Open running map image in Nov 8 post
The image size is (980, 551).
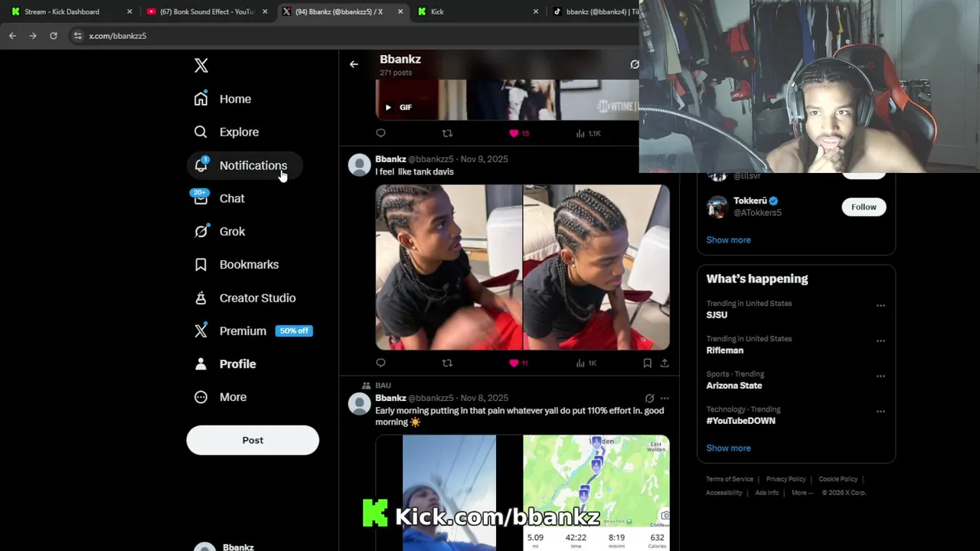(596, 493)
